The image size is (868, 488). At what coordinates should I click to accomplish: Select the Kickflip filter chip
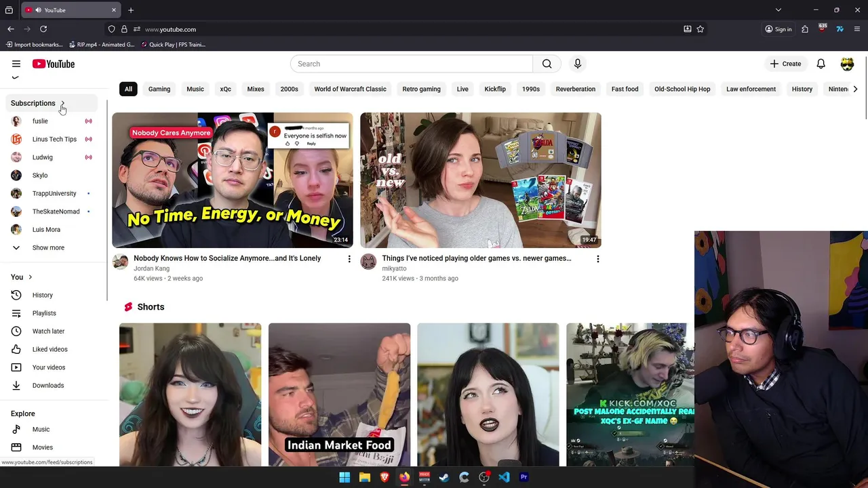(x=495, y=89)
